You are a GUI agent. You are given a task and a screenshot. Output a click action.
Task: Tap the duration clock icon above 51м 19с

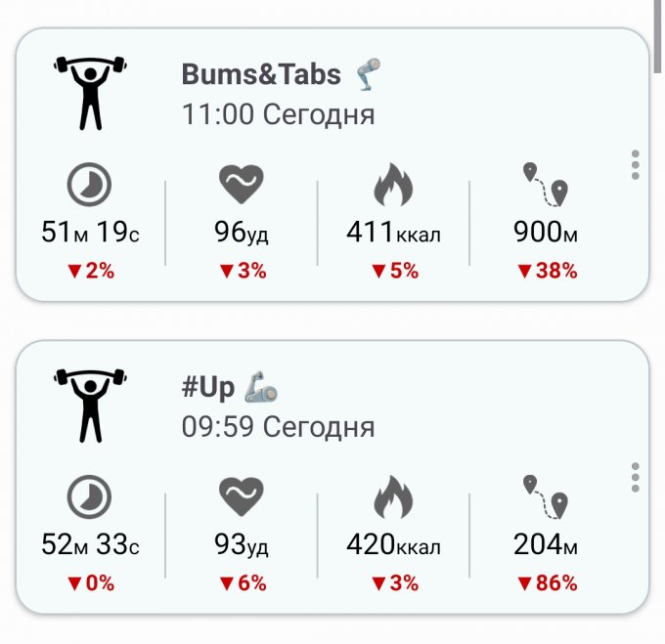(x=89, y=185)
